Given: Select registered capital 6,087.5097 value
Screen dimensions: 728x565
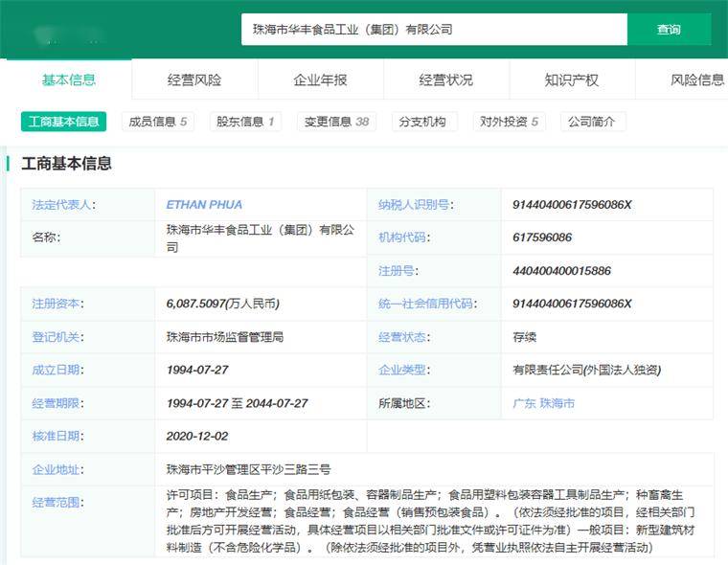Looking at the screenshot, I should click(223, 304).
